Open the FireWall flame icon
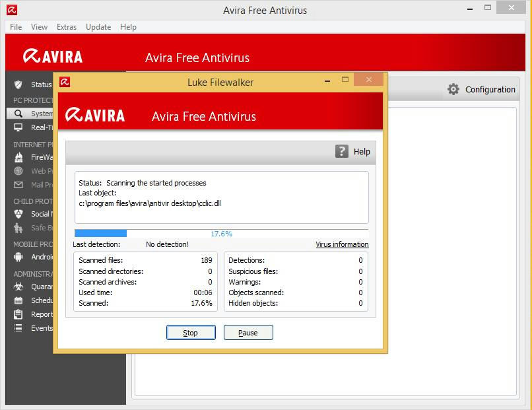This screenshot has height=410, width=532. (x=18, y=157)
